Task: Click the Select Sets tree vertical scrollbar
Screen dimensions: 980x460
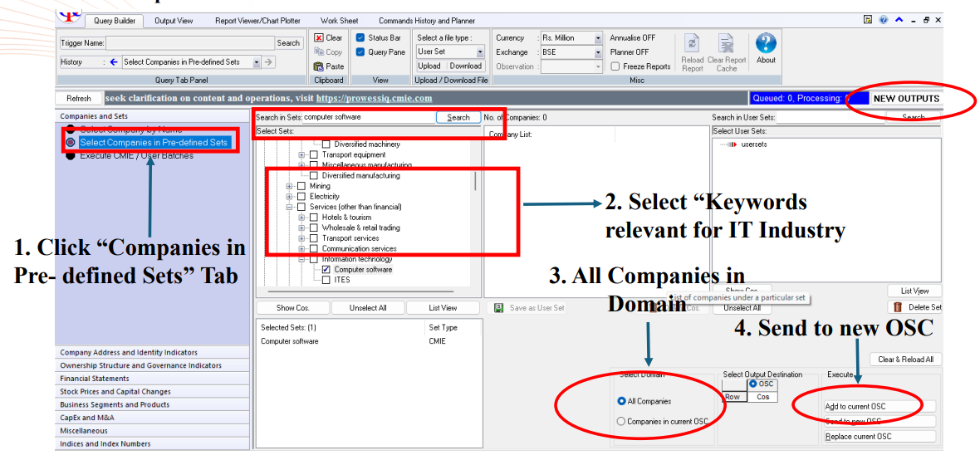Action: point(475,181)
